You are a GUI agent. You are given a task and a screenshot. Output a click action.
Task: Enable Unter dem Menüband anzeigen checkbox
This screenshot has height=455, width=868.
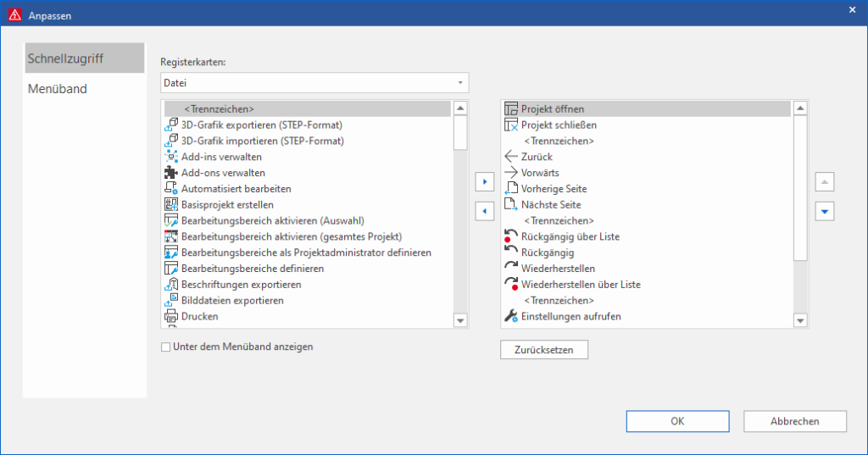pyautogui.click(x=166, y=347)
